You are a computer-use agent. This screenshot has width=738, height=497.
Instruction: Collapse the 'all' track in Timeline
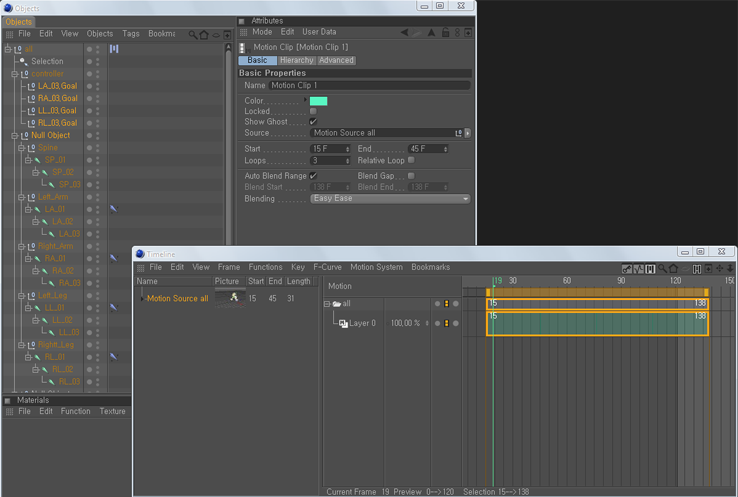[327, 304]
